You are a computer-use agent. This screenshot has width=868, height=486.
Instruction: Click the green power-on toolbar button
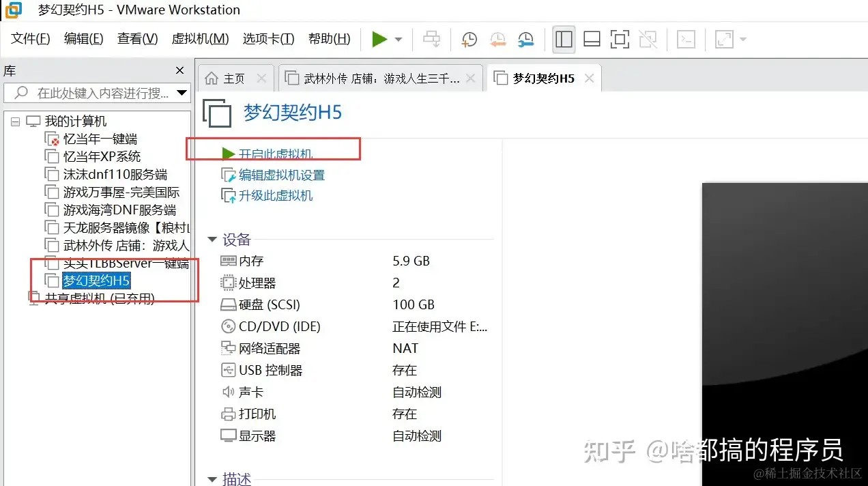coord(379,40)
